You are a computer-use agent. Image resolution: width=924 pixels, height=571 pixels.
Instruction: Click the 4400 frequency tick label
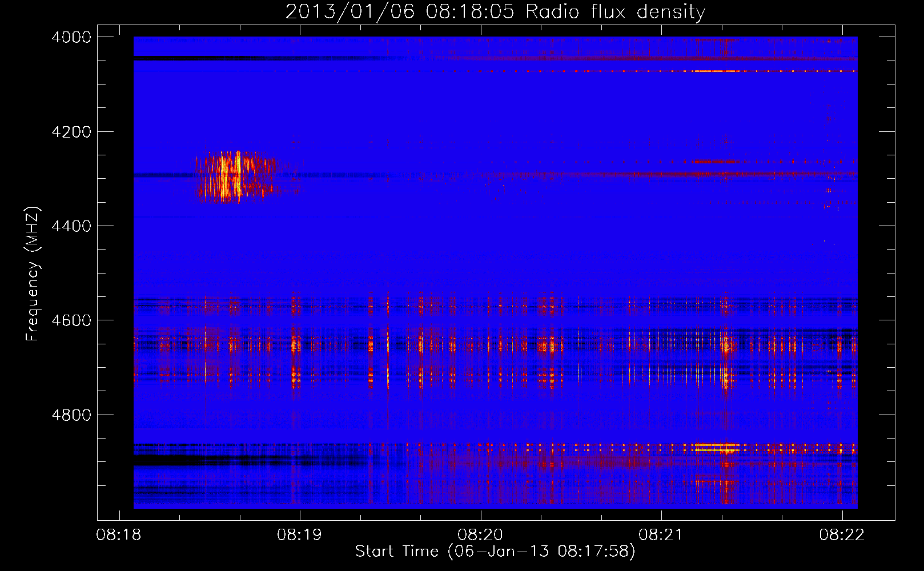pyautogui.click(x=71, y=226)
